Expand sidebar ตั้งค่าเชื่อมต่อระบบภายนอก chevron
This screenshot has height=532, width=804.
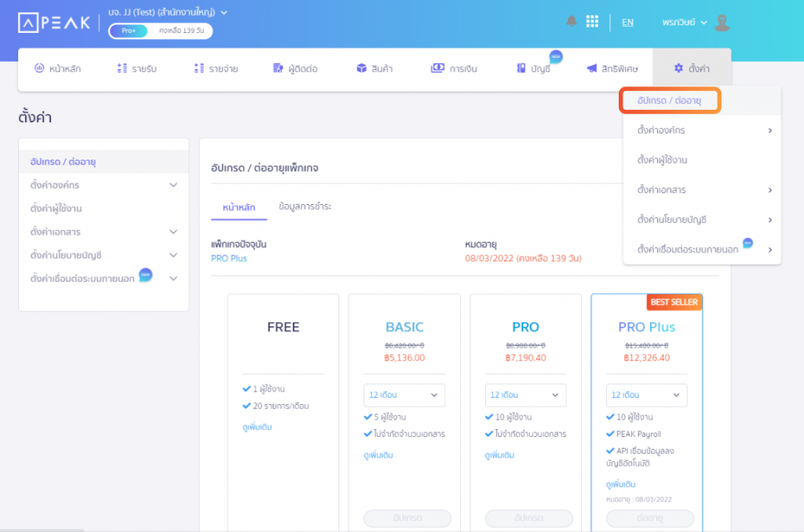(x=174, y=279)
